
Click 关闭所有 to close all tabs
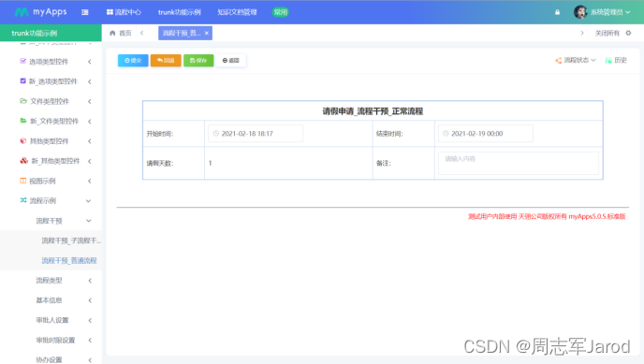tap(607, 34)
